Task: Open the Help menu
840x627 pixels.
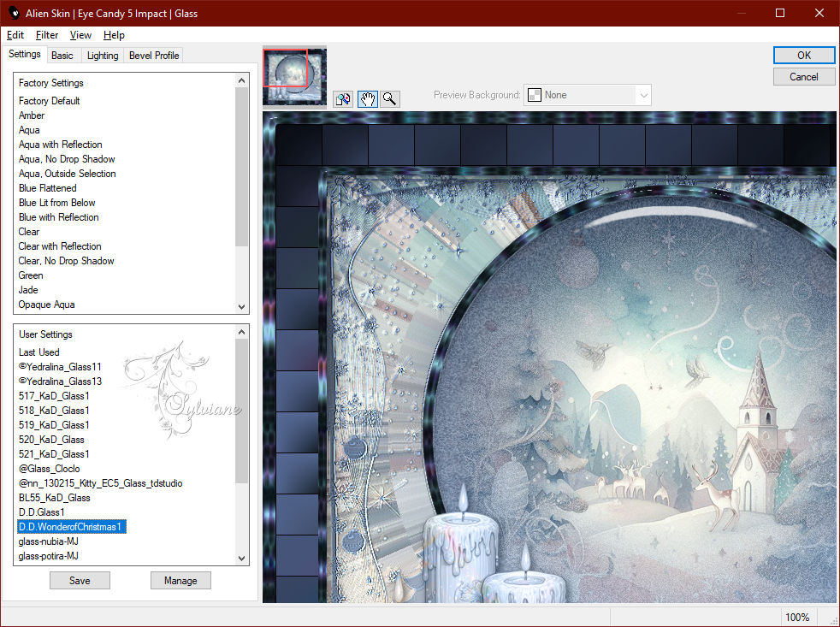Action: [x=114, y=35]
